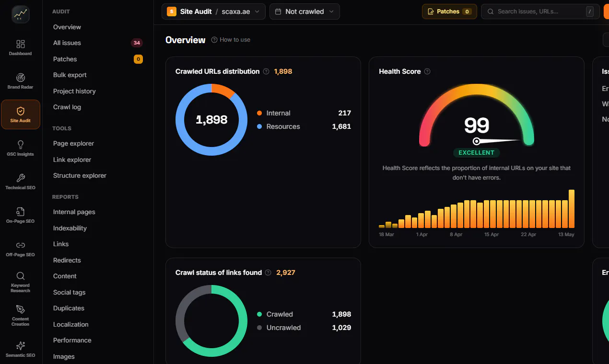Open the Localization report
This screenshot has width=609, height=364.
71,324
